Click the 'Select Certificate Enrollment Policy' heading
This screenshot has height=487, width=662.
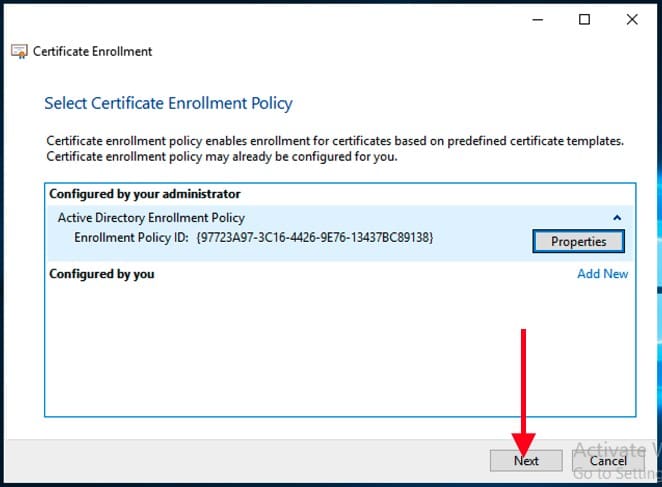pyautogui.click(x=168, y=104)
